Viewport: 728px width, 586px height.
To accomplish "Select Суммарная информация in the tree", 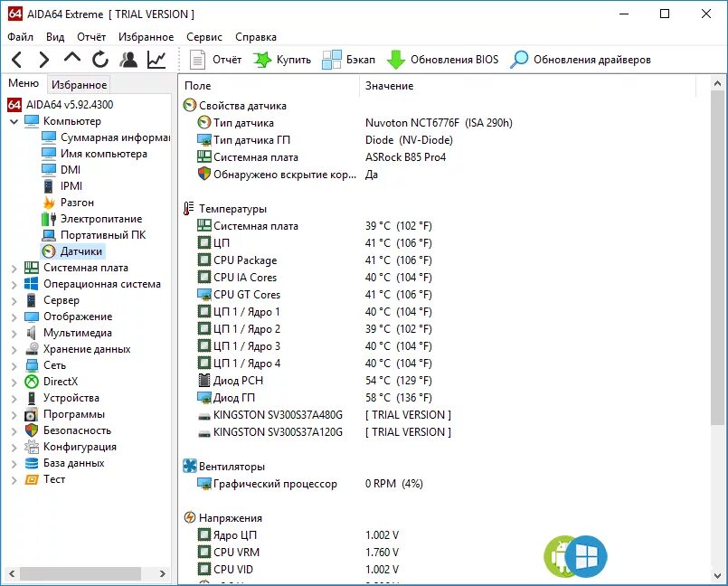I will (106, 137).
